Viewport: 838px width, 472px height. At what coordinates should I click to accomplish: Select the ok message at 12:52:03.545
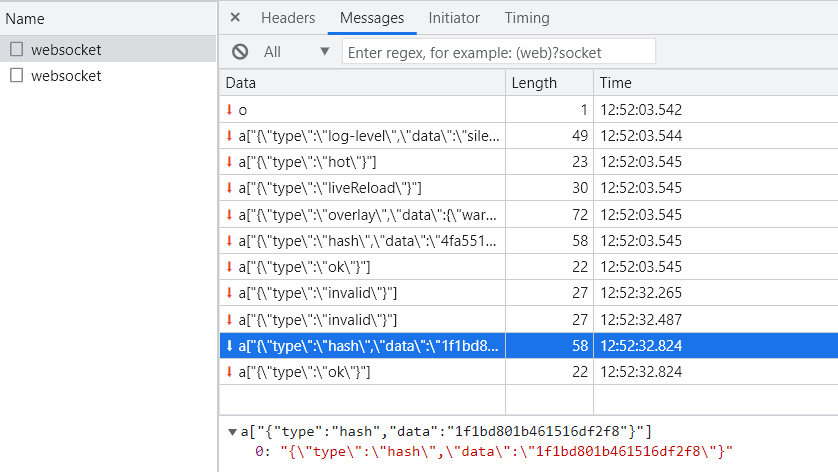coord(529,267)
